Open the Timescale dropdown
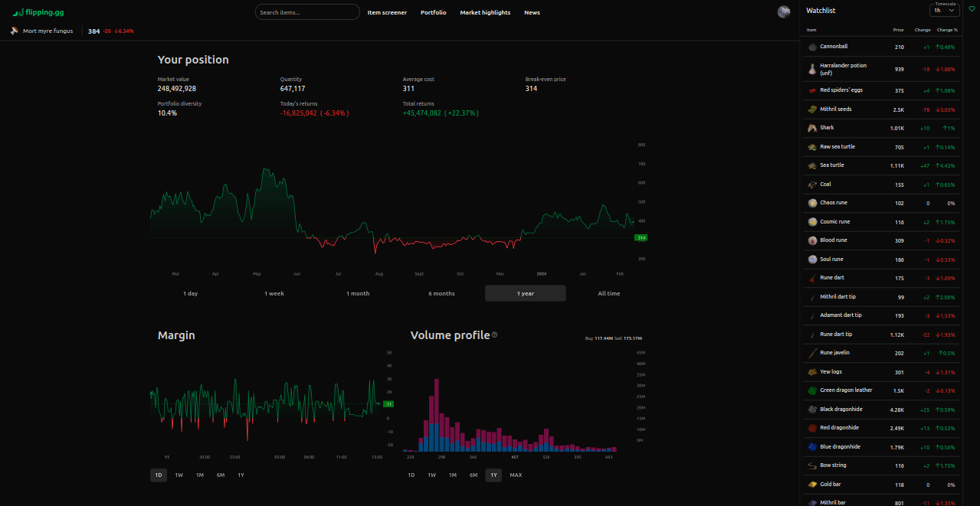This screenshot has width=980, height=506. (x=944, y=11)
